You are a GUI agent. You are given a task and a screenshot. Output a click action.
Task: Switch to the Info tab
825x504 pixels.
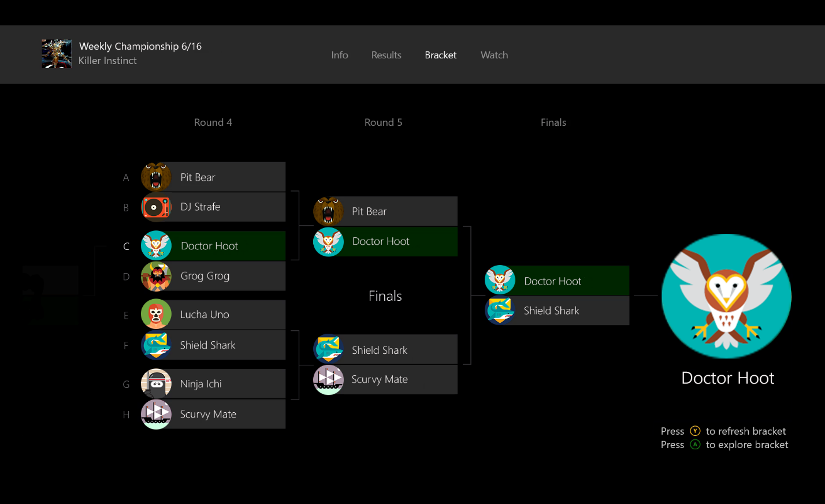click(x=340, y=55)
